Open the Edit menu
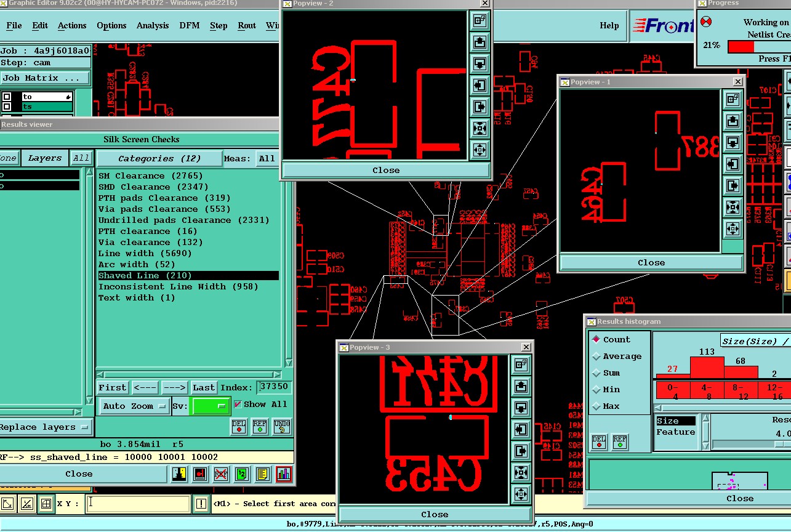 (40, 25)
